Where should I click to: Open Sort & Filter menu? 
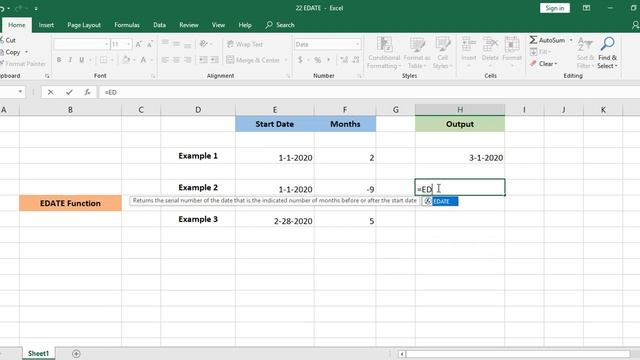(x=585, y=53)
